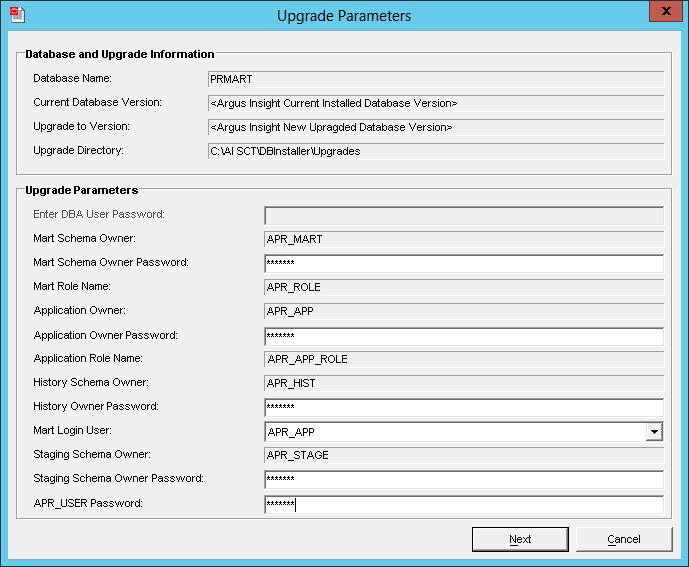Click the Database Name field showing PRMART
The height and width of the screenshot is (567, 689).
pyautogui.click(x=436, y=79)
